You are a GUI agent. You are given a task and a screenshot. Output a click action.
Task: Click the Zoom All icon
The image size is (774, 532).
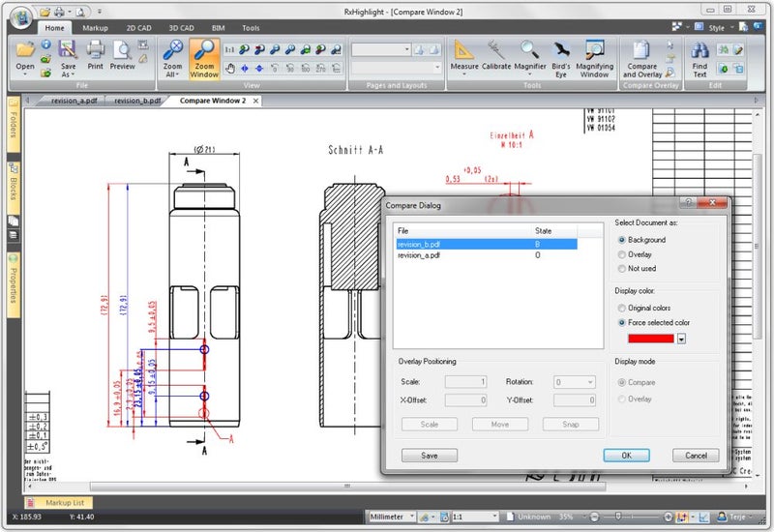click(173, 49)
